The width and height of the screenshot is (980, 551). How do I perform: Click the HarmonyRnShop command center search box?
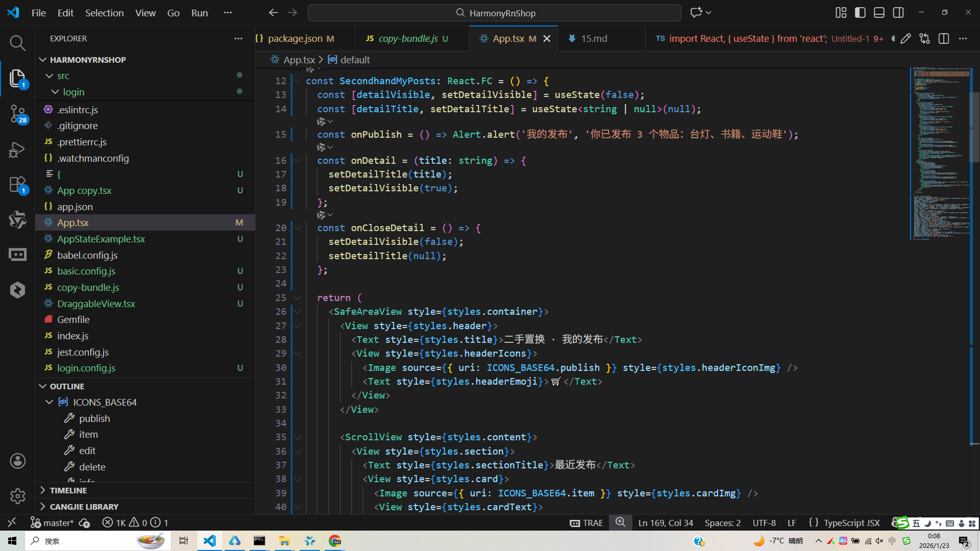[494, 13]
